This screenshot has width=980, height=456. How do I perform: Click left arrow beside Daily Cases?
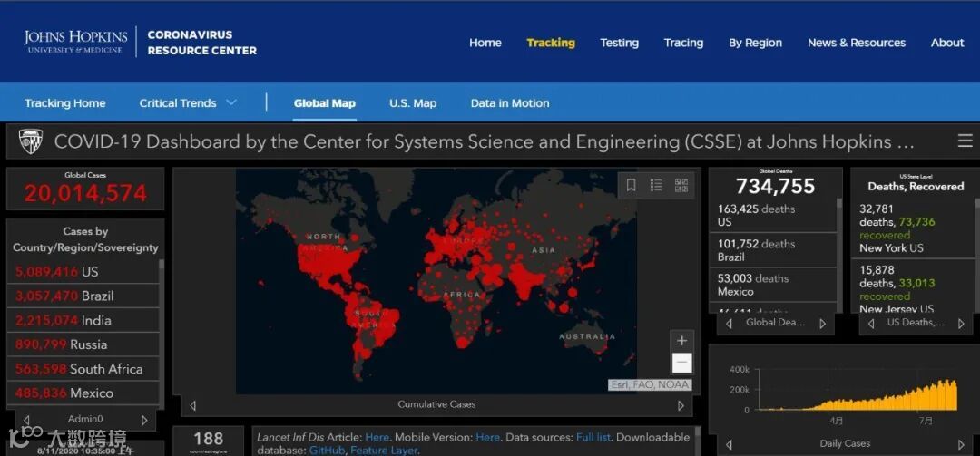[729, 444]
